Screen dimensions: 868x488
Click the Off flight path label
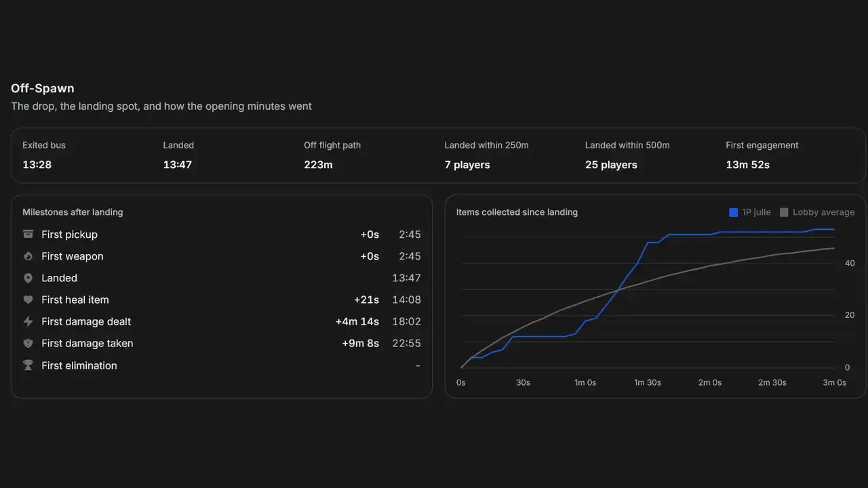tap(332, 145)
